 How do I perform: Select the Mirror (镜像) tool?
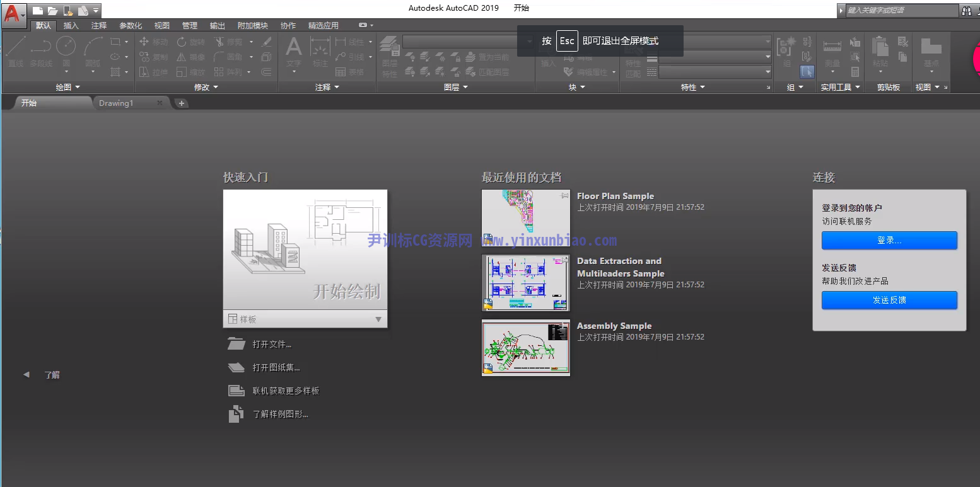coord(191,57)
